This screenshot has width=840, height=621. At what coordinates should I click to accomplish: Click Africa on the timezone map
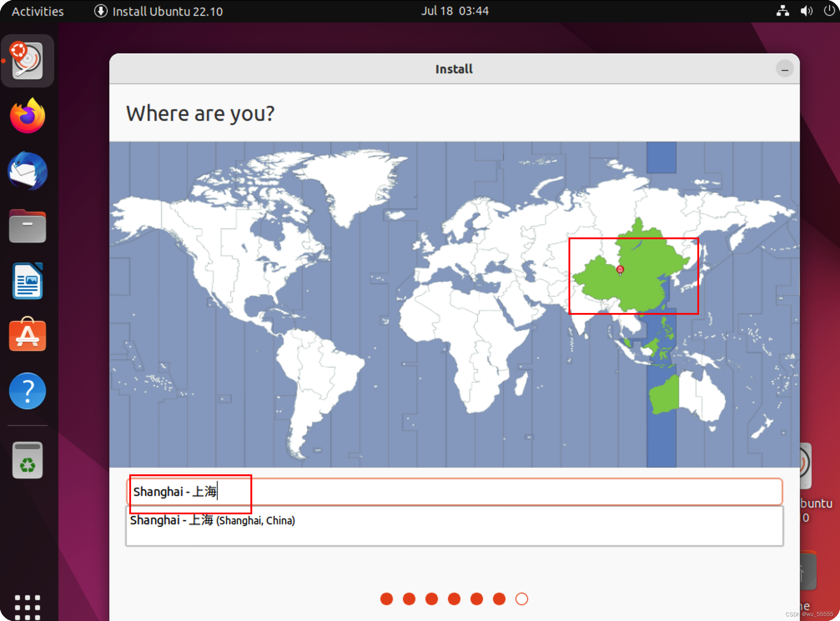463,338
